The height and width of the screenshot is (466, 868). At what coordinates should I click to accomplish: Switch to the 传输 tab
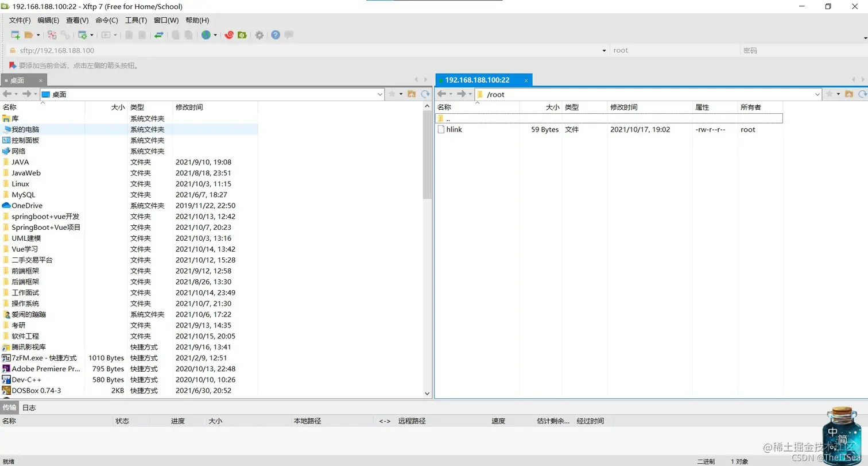pos(9,408)
